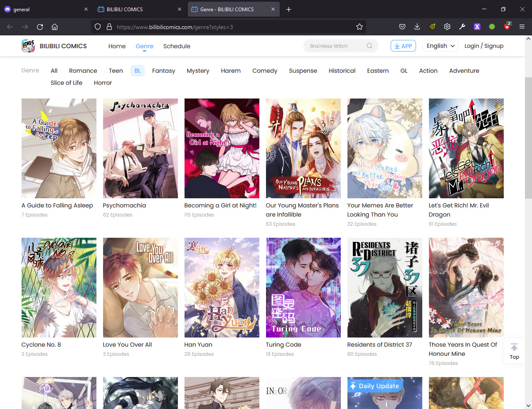This screenshot has width=532, height=409.
Task: Click the APP download button
Action: click(x=403, y=46)
